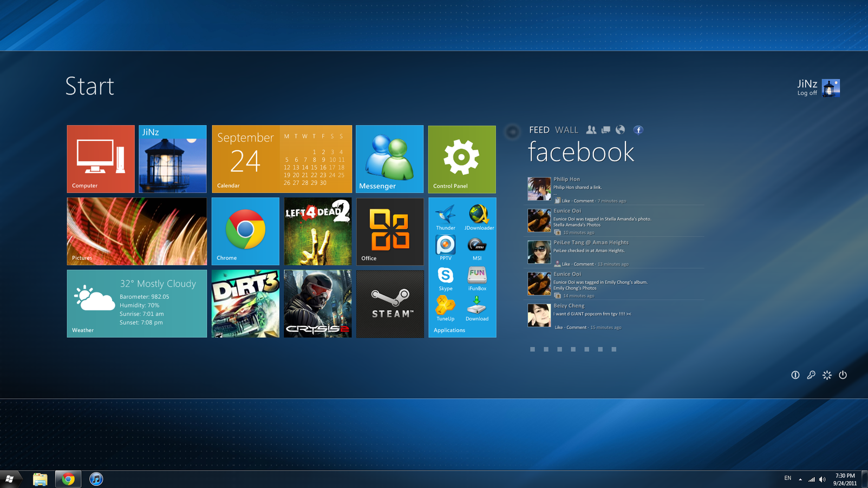
Task: Click the power icon
Action: (843, 375)
